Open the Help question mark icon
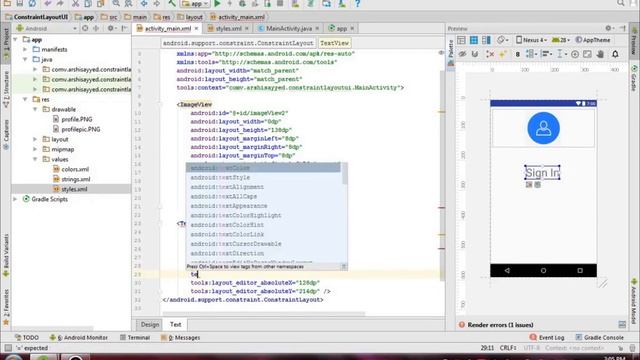The image size is (640, 360). (358, 4)
